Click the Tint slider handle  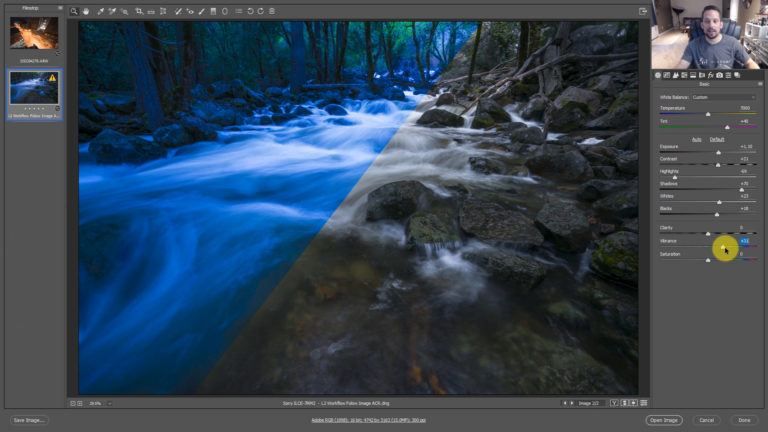[727, 127]
